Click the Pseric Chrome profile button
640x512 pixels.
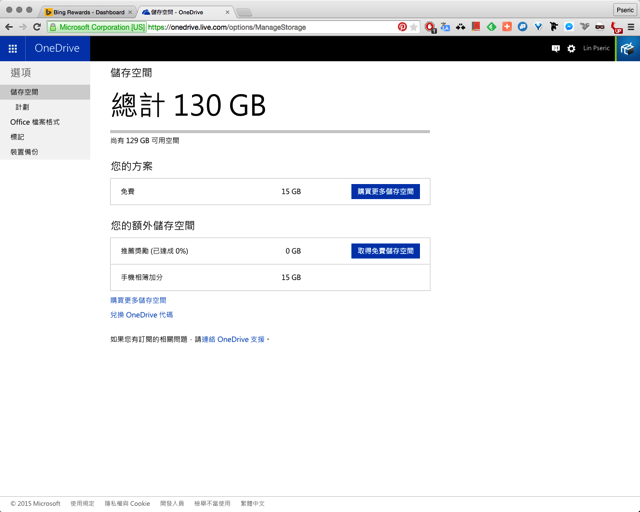point(624,10)
